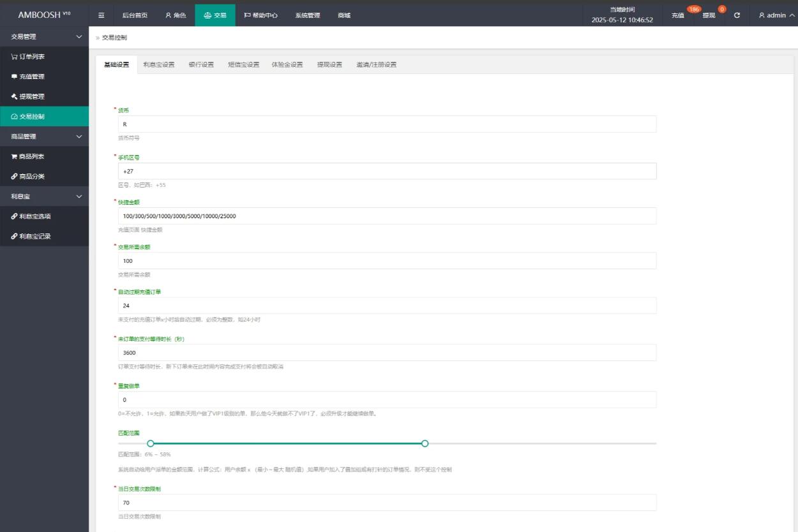Switch to the 提现设置 tab
Image resolution: width=798 pixels, height=532 pixels.
click(329, 64)
